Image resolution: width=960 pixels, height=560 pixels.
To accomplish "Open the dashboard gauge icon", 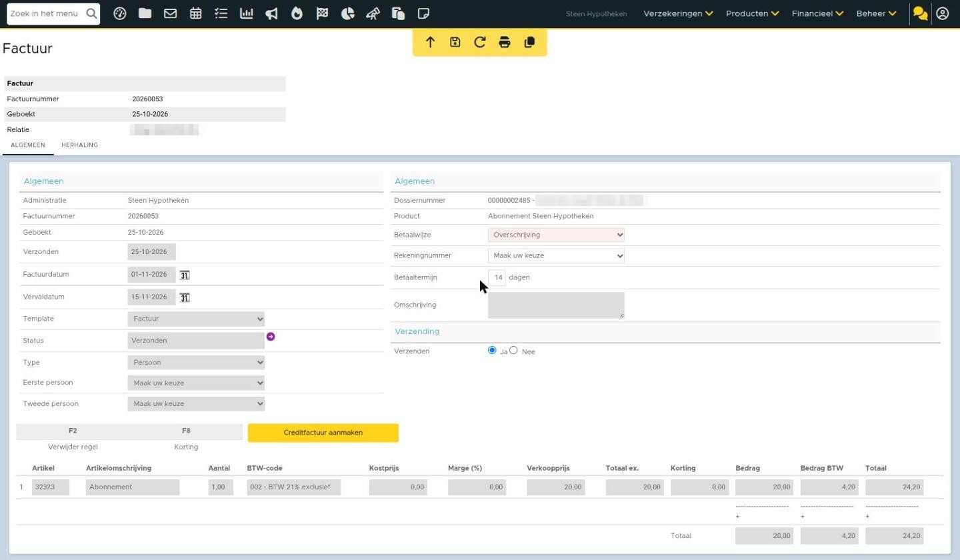I will click(120, 13).
